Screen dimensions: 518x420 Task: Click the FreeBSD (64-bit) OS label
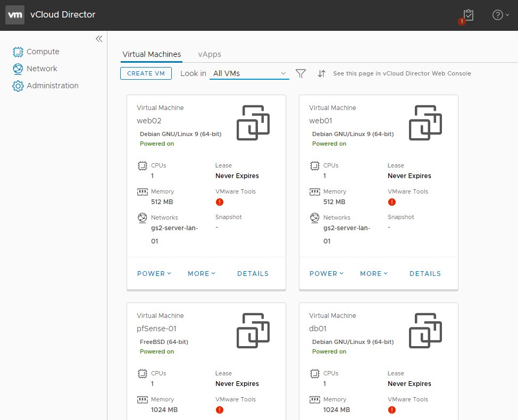click(164, 342)
